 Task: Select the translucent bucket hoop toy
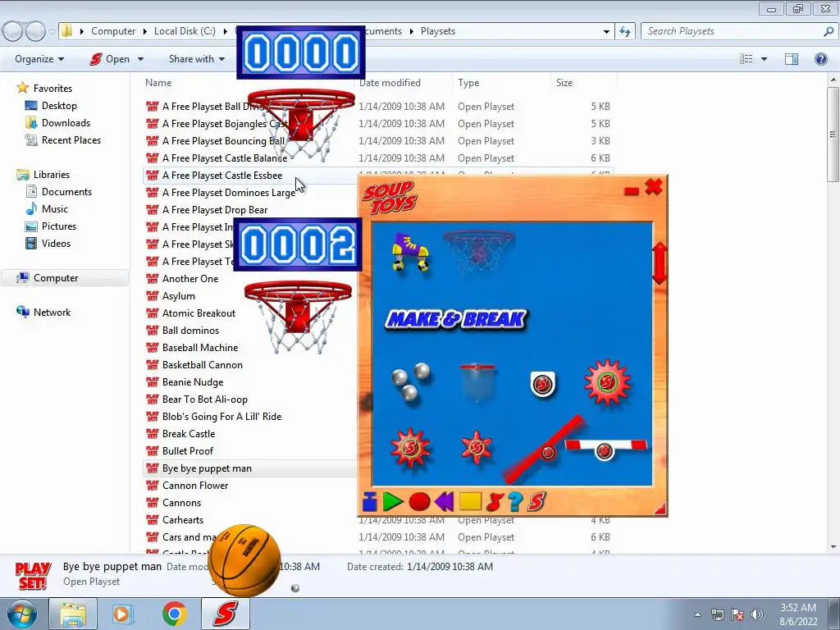[477, 382]
